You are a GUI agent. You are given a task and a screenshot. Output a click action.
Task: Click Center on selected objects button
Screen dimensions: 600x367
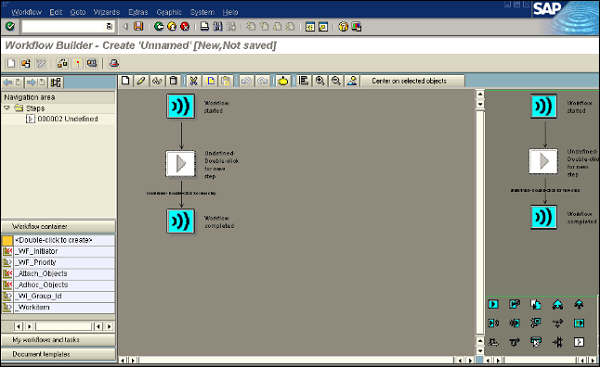tap(409, 81)
